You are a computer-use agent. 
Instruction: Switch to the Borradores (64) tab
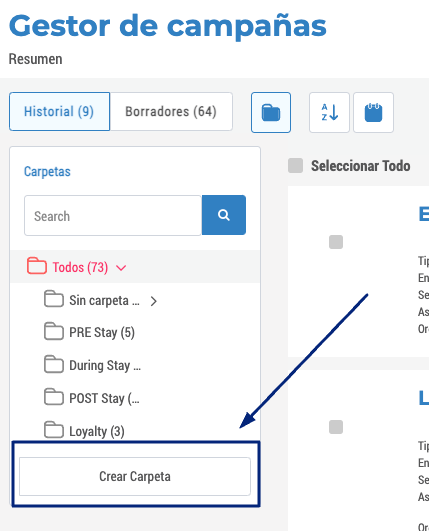pyautogui.click(x=171, y=111)
